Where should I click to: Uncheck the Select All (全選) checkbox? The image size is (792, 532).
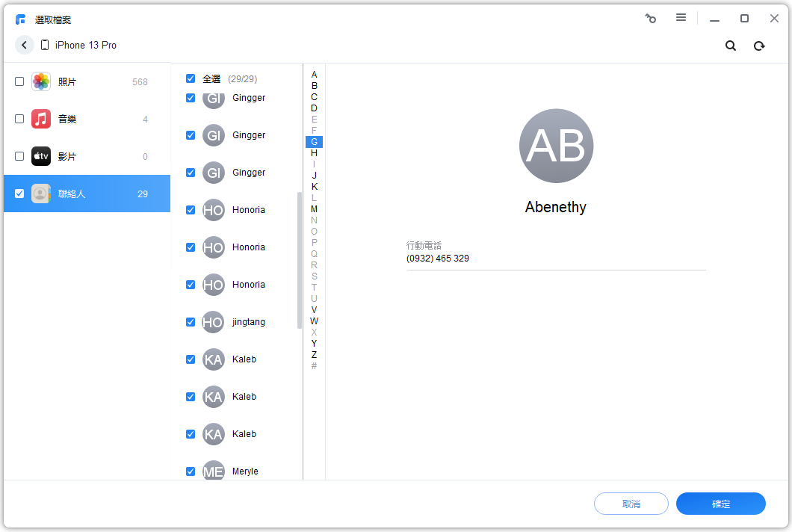(x=191, y=78)
